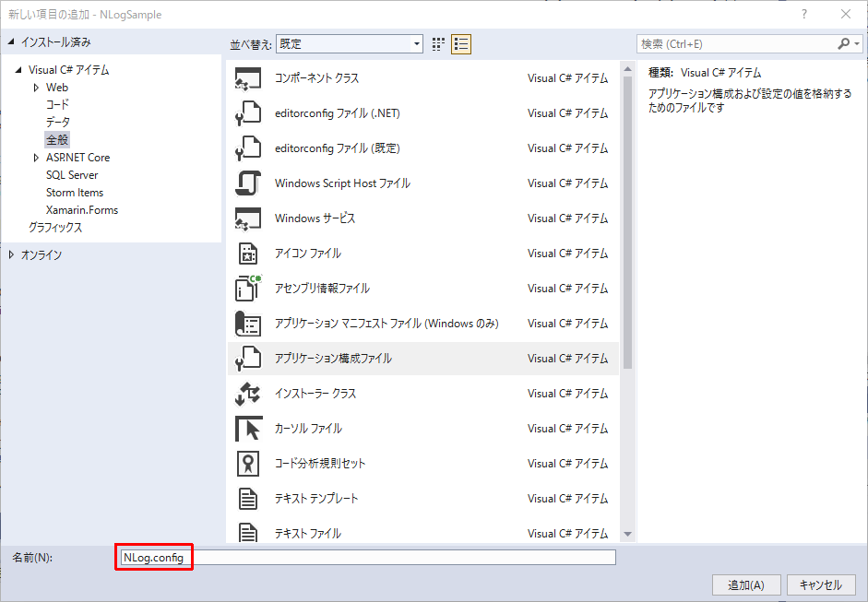This screenshot has width=868, height=602.
Task: Click the キャンセル button
Action: click(820, 584)
